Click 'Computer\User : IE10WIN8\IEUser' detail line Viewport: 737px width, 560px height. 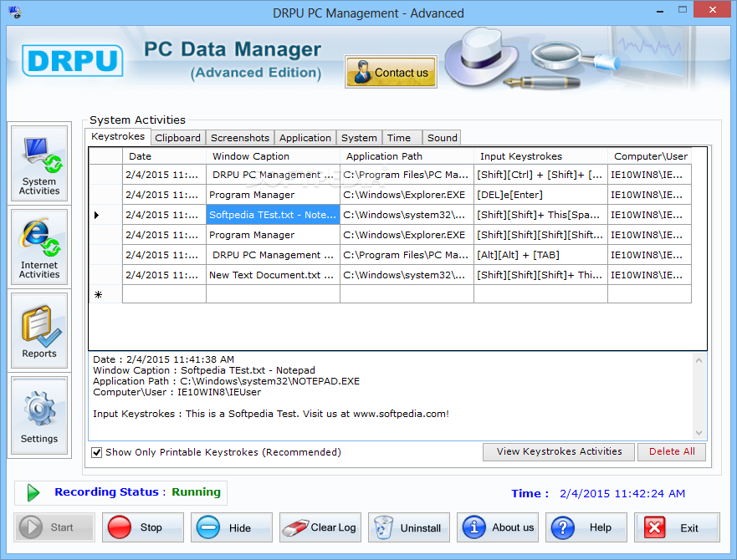[177, 392]
